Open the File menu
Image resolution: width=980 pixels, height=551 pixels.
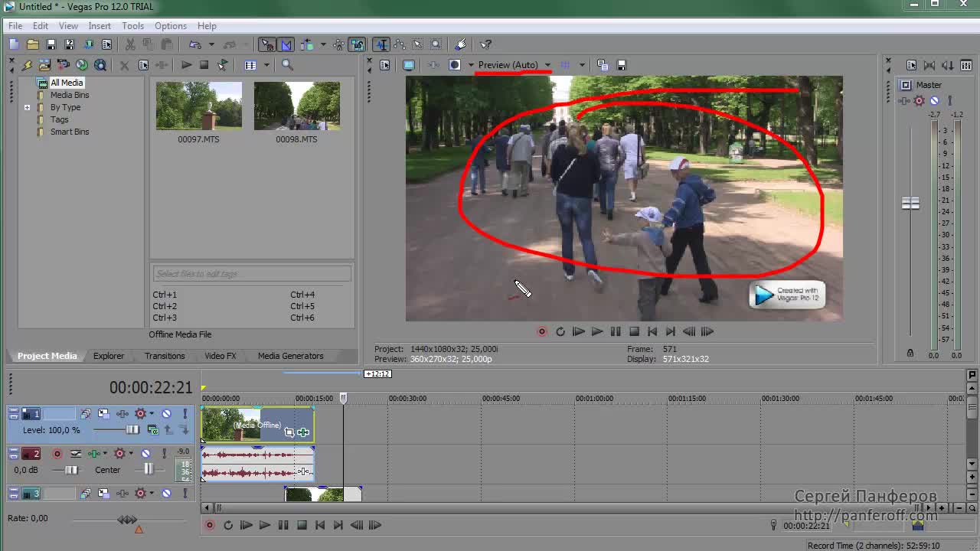coord(15,26)
